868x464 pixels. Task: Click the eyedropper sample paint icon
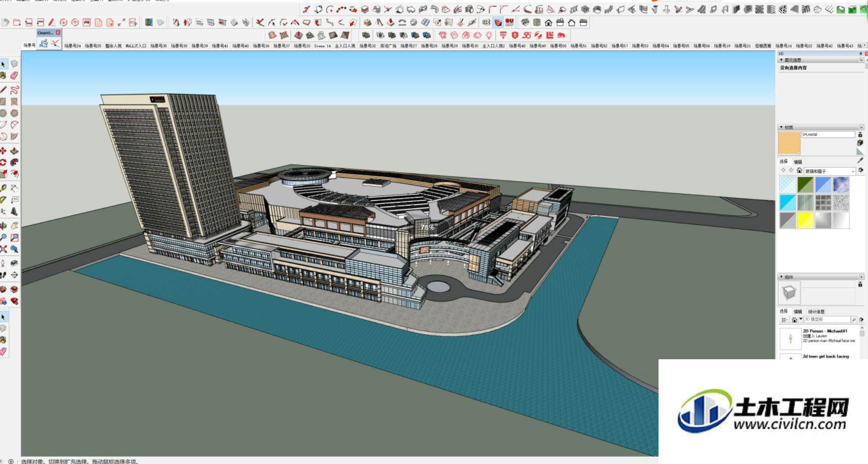coord(860,161)
